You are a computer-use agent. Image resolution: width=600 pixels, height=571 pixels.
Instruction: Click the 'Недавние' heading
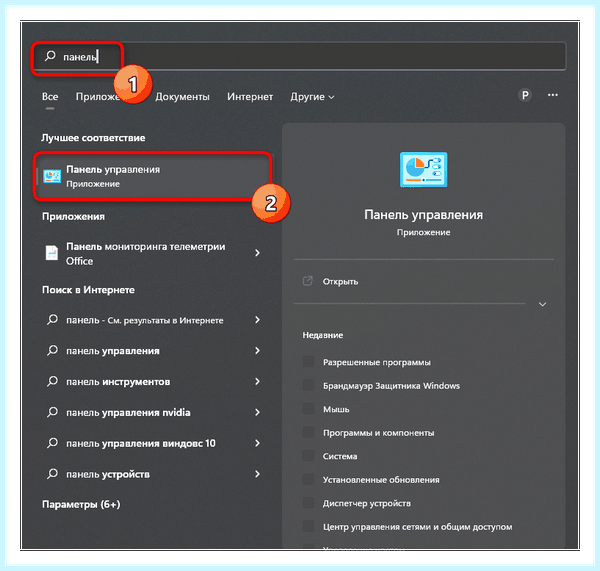coord(323,335)
